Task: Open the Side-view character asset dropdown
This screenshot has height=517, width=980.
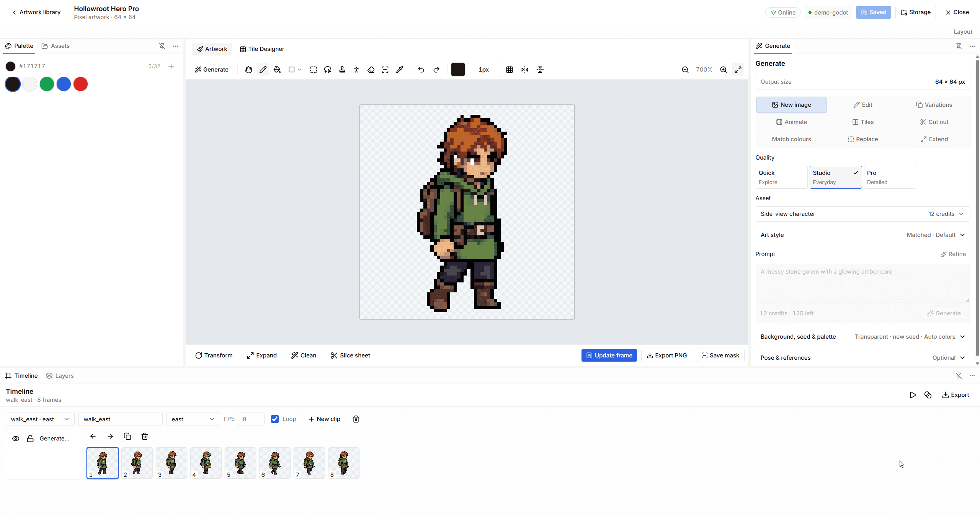Action: pyautogui.click(x=862, y=214)
